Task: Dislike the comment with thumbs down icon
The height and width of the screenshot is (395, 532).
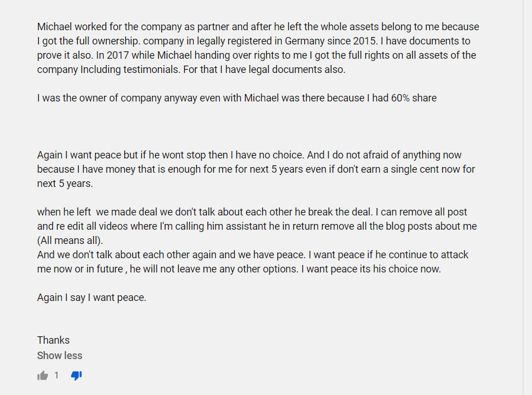Action: pyautogui.click(x=76, y=376)
